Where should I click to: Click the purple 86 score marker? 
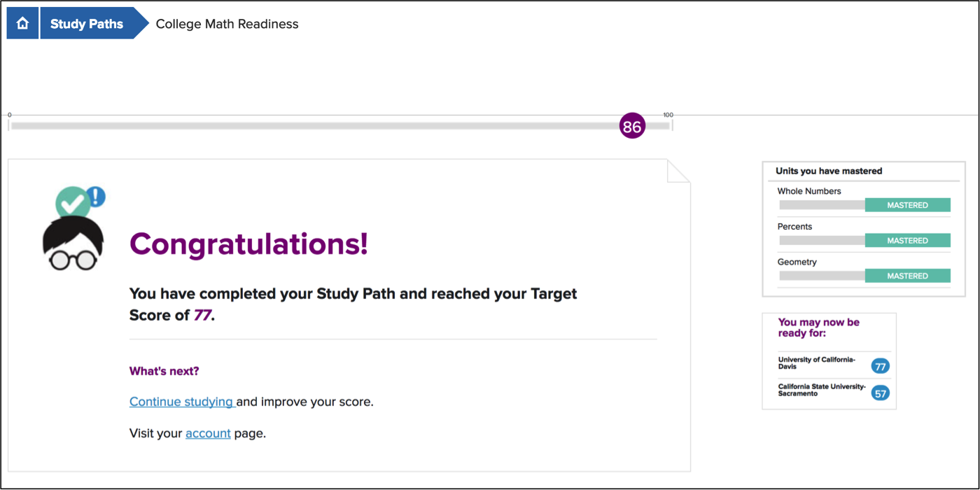pyautogui.click(x=632, y=127)
